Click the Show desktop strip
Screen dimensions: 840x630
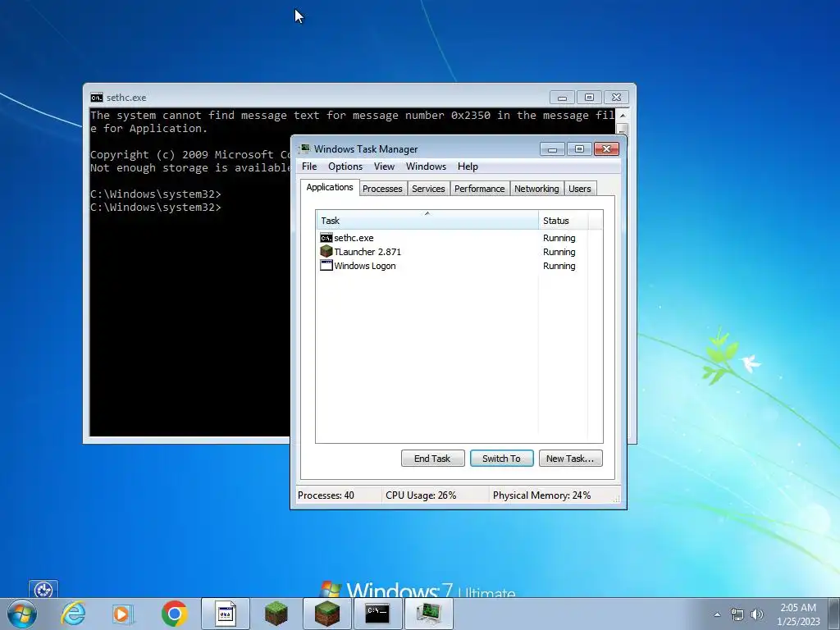coord(835,614)
